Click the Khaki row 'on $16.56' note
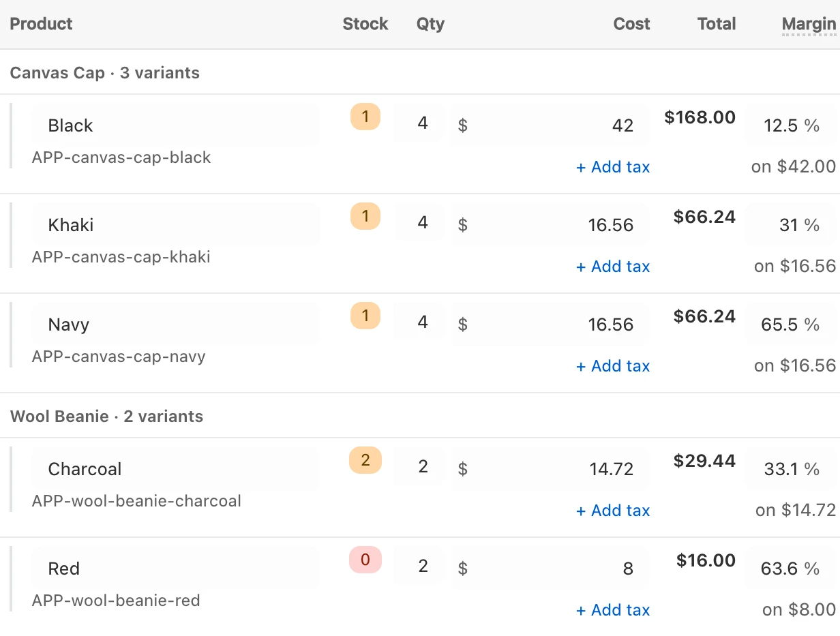The width and height of the screenshot is (840, 636). pos(795,267)
